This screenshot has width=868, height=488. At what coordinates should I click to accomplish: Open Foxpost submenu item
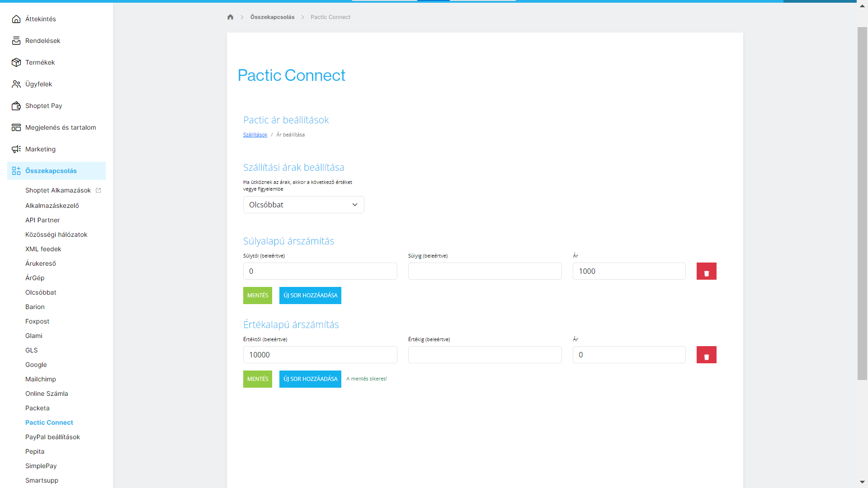[37, 321]
